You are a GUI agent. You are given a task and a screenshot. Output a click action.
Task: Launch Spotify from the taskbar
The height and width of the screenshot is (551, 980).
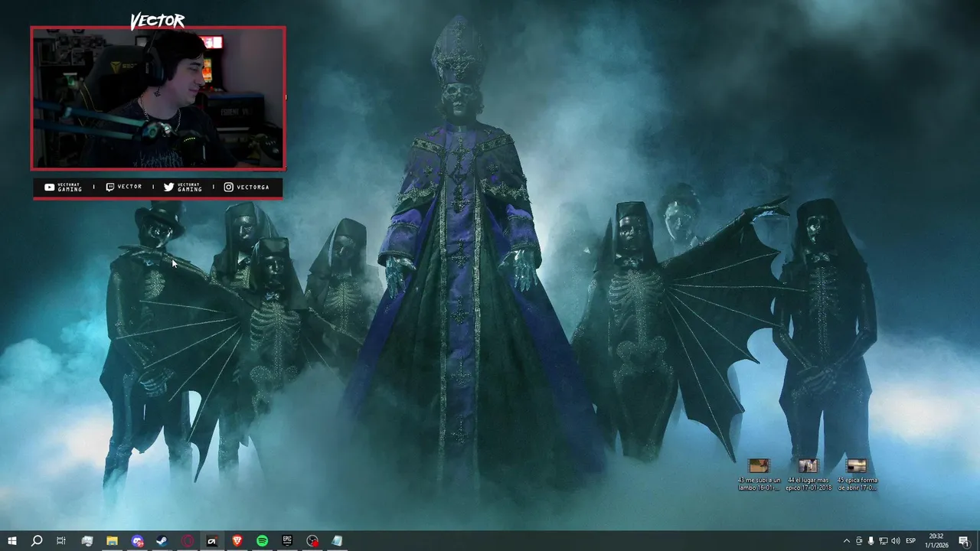click(262, 541)
